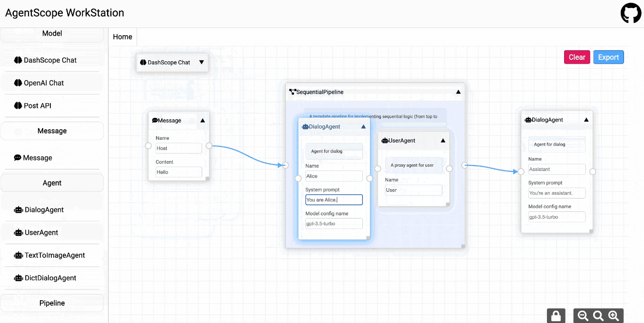This screenshot has height=323, width=644.
Task: Click the UserAgent node's input port
Action: (x=378, y=169)
